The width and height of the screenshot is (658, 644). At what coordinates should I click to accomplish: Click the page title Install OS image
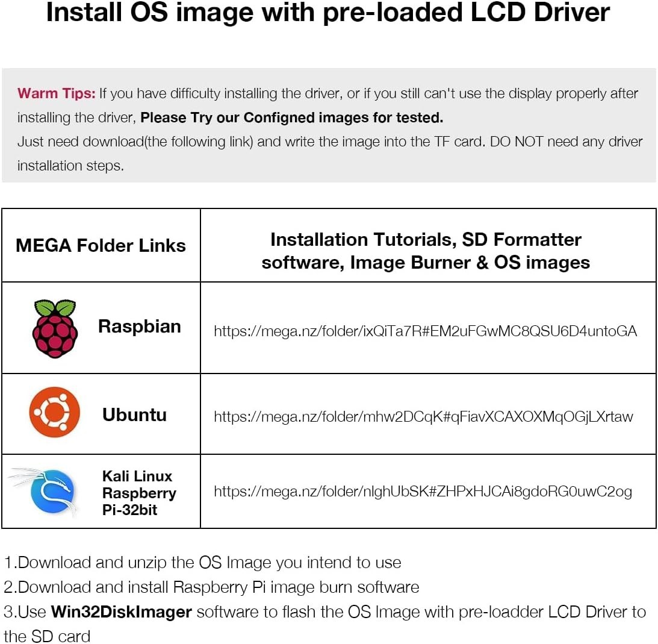tap(327, 13)
